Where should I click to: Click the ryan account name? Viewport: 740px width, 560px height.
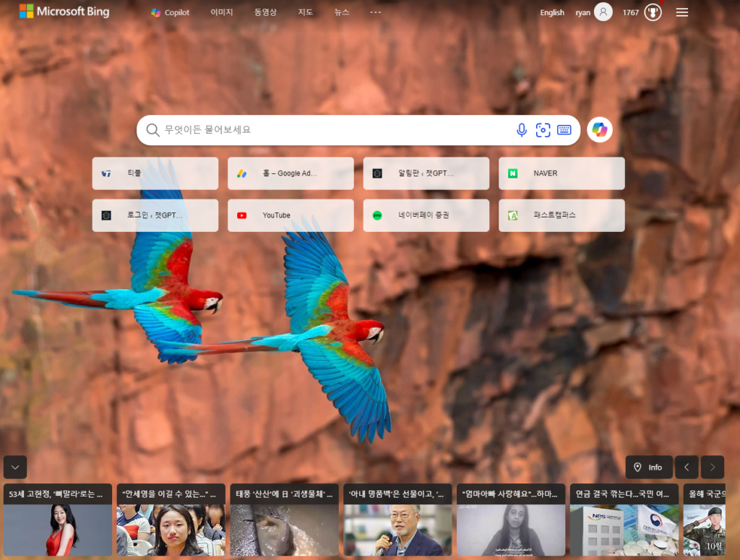[583, 12]
